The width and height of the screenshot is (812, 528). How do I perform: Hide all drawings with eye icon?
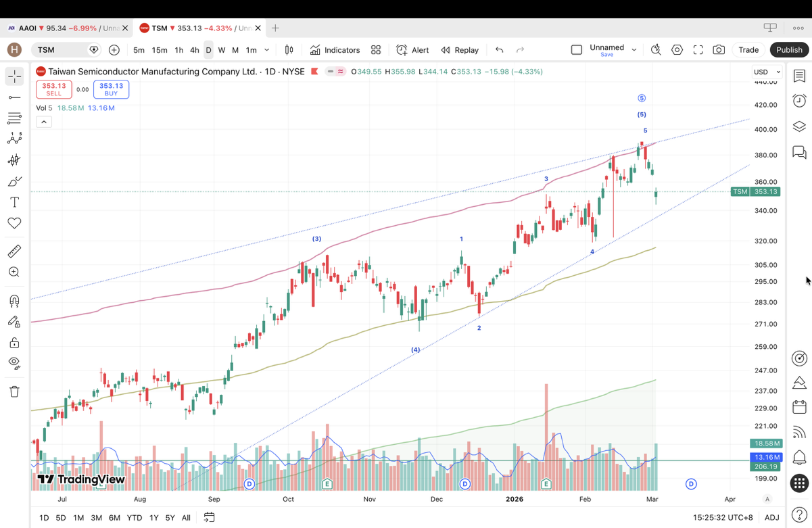(14, 363)
